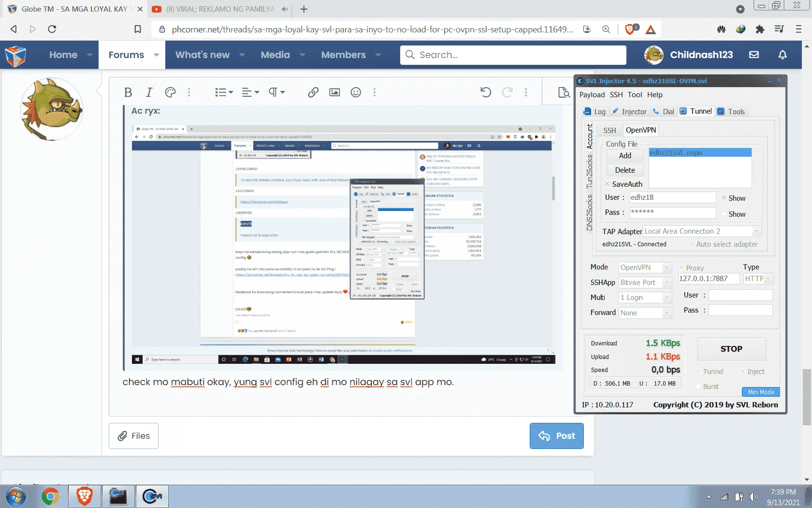Viewport: 812px width, 508px height.
Task: Open the browser extensions puzzle icon
Action: tap(760, 29)
